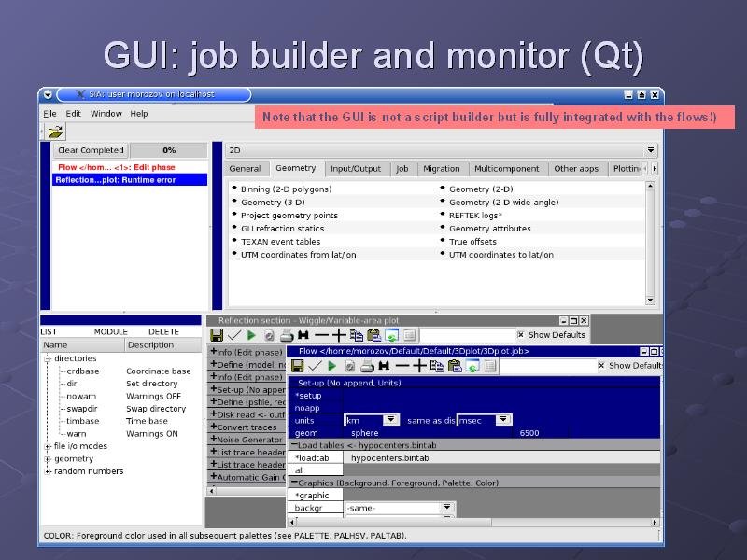Open Geometry (3-D) tool link
Image resolution: width=747 pixels, height=560 pixels.
[x=273, y=203]
